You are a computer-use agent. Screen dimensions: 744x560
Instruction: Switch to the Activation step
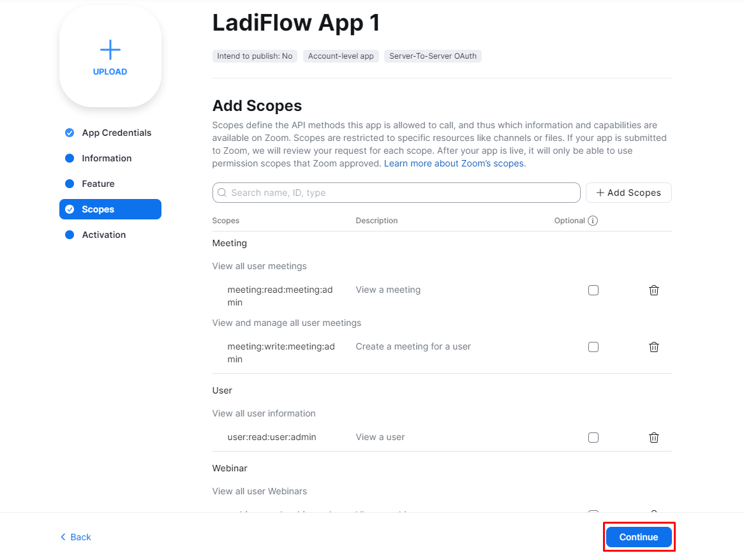[x=103, y=235]
